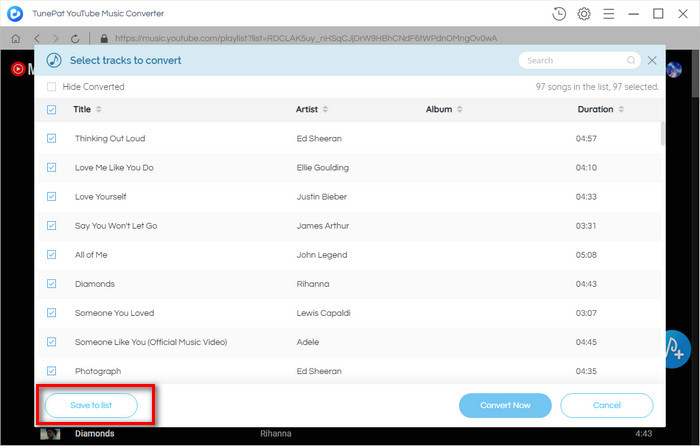Image resolution: width=700 pixels, height=446 pixels.
Task: Click artist Ed Sheeran for Thinking Out Loud
Action: tap(319, 138)
